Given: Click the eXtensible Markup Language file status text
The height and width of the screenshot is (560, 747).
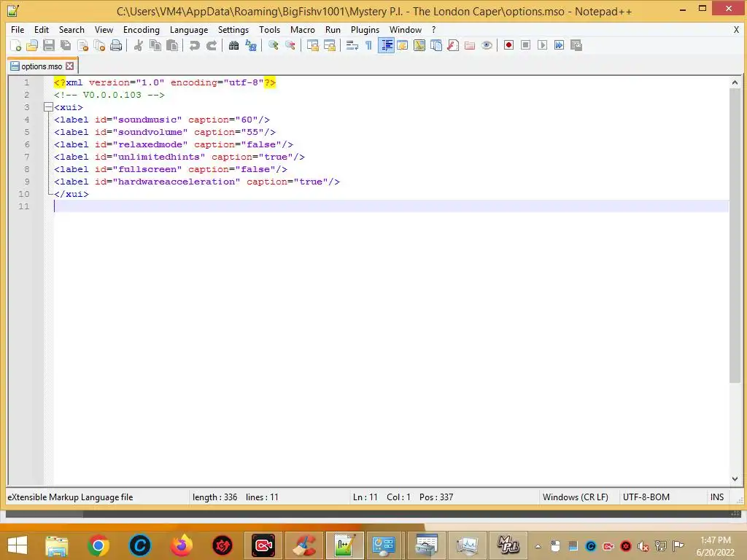Looking at the screenshot, I should pyautogui.click(x=70, y=497).
